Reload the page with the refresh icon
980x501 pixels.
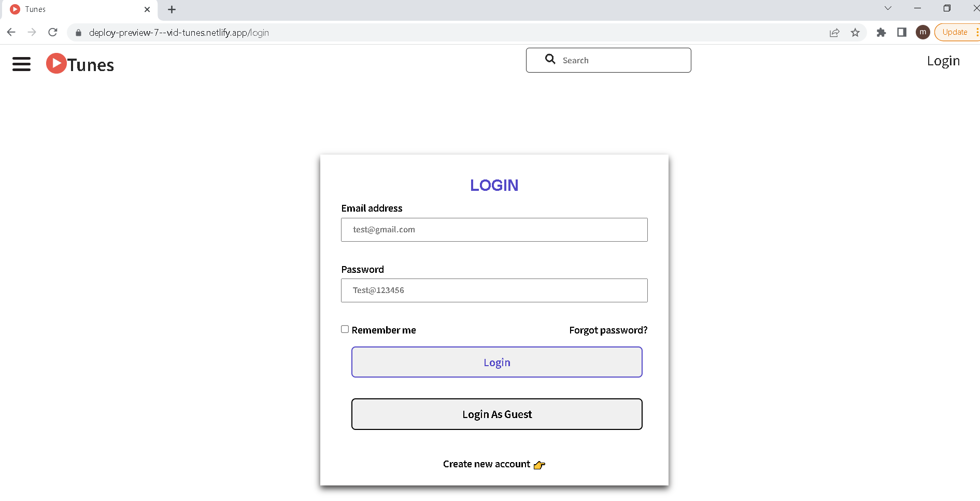pyautogui.click(x=52, y=32)
